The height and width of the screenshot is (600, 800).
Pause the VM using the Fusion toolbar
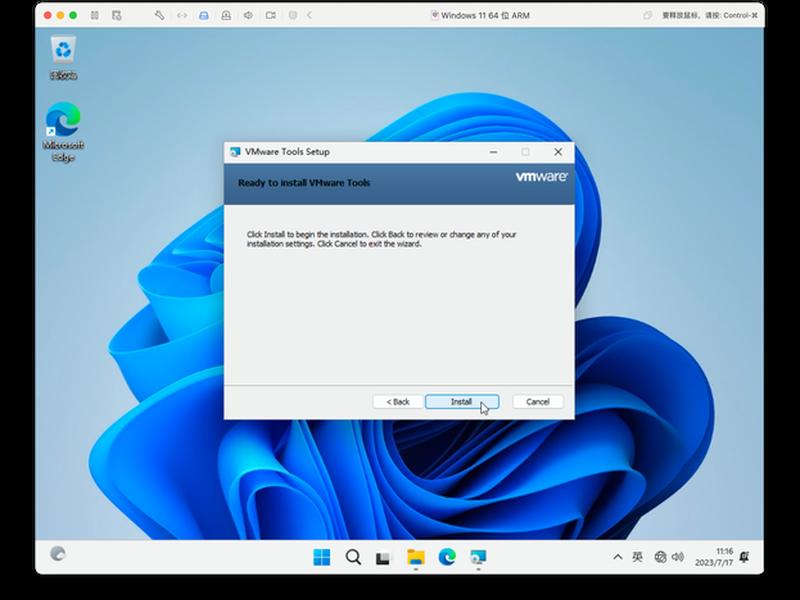(x=95, y=15)
